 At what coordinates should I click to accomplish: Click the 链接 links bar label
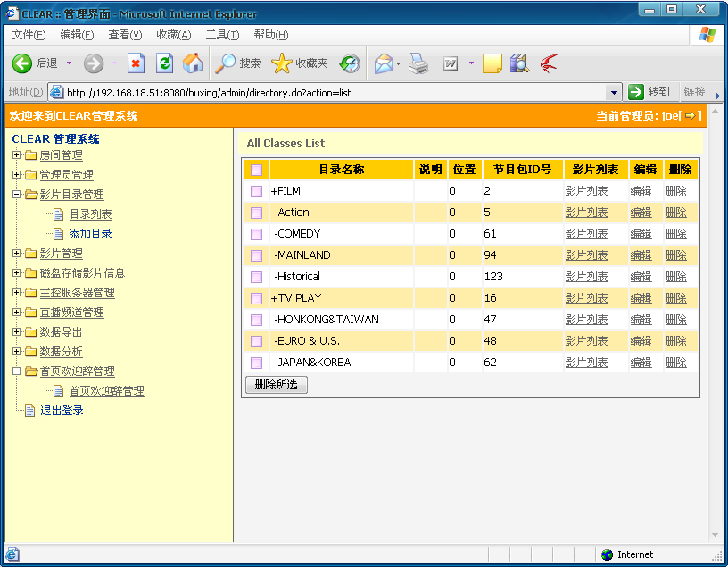(695, 92)
